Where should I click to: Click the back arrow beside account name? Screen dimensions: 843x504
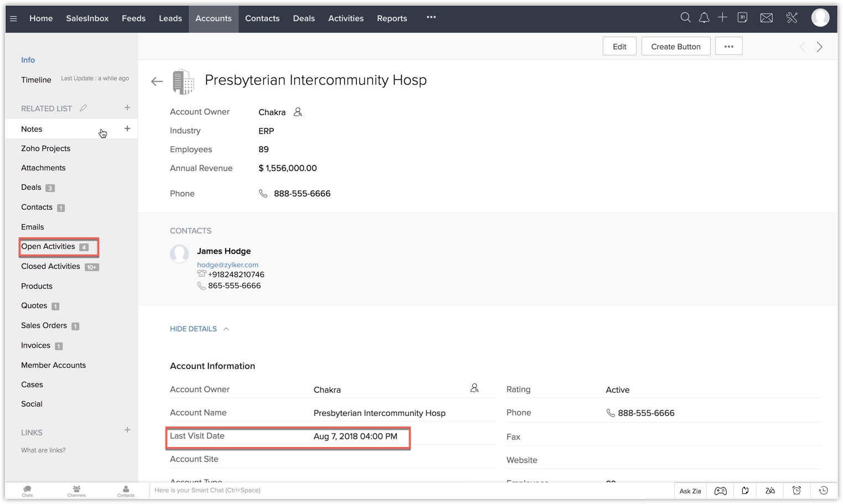[x=157, y=82]
